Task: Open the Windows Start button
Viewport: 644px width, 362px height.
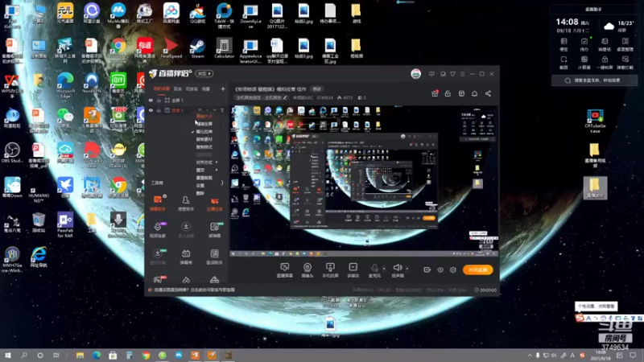Action: pos(8,356)
